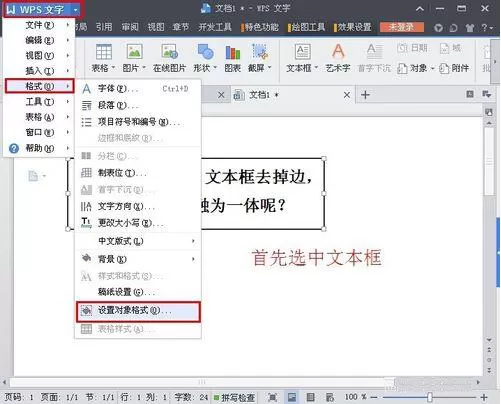This screenshot has width=501, height=404.
Task: Open the dropdown arrow beside 截屏
Action: pos(269,68)
